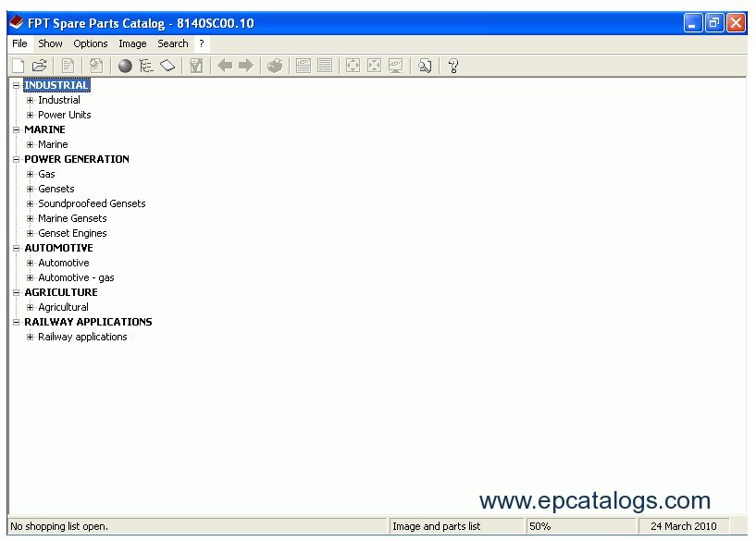Open the Options menu
This screenshot has width=756, height=541.
click(x=90, y=43)
